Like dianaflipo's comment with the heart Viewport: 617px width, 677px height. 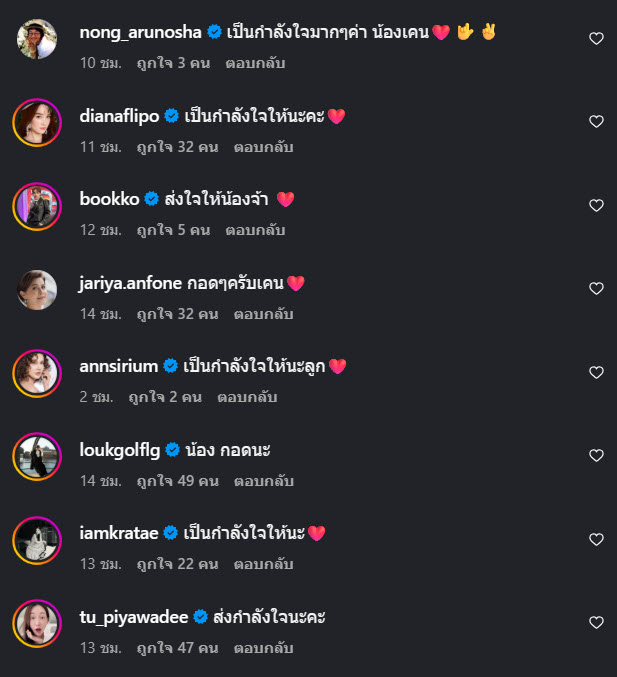point(596,122)
